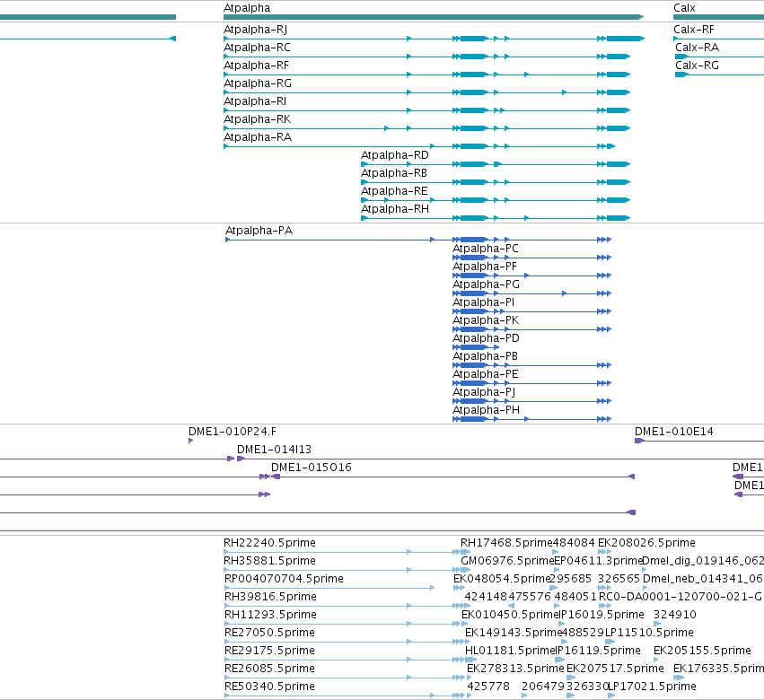The image size is (764, 700).
Task: Select EST LP17021.5prime
Action: click(652, 687)
